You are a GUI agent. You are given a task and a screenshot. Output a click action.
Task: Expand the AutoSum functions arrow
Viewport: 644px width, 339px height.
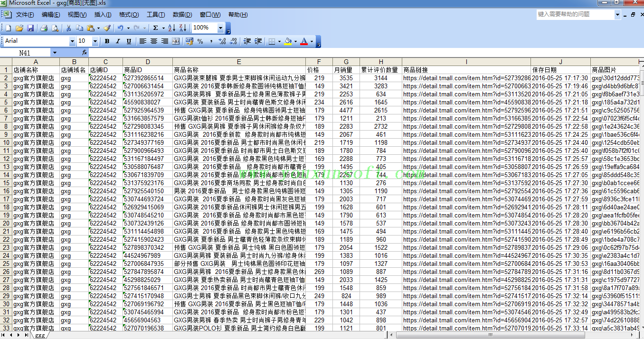coord(163,28)
